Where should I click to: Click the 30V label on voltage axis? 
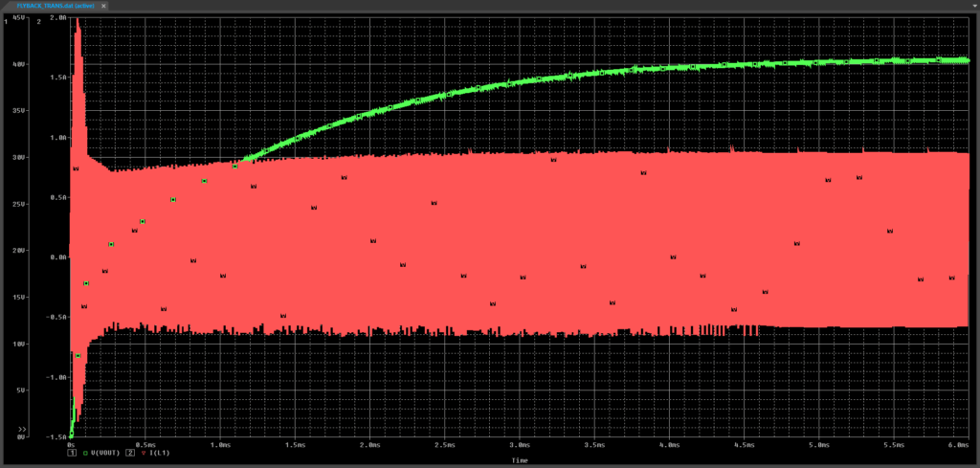[18, 158]
